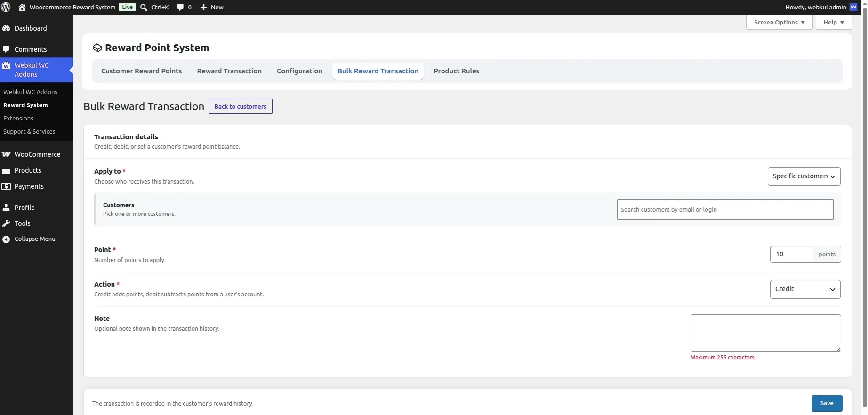Open Extensions submenu item
This screenshot has width=868, height=415.
point(18,119)
